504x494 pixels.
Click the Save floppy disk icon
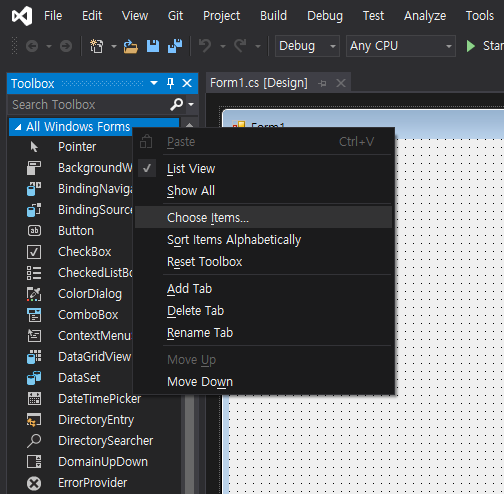tap(153, 46)
